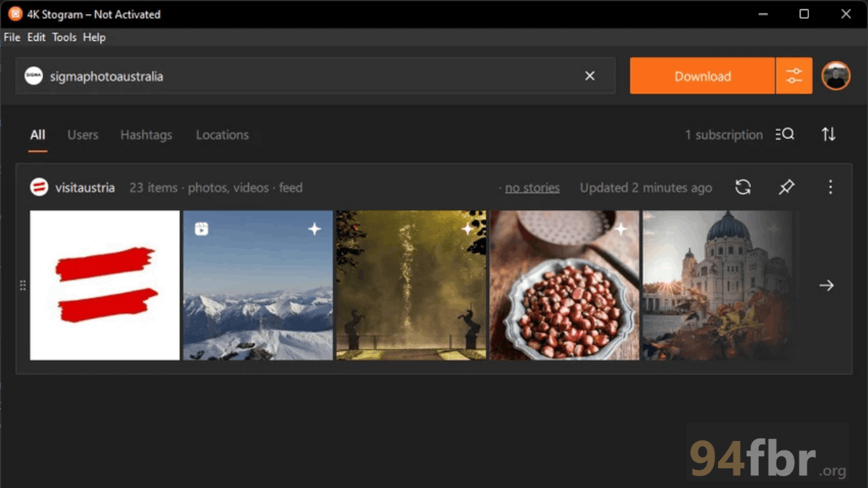Clear the search field with the X icon
The height and width of the screenshot is (488, 868).
590,76
